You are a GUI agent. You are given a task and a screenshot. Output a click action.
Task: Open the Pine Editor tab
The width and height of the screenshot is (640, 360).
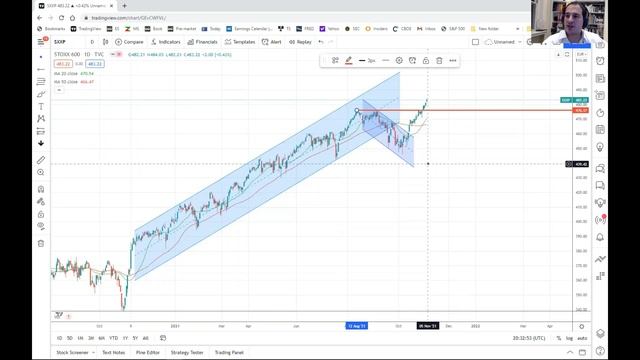click(147, 352)
